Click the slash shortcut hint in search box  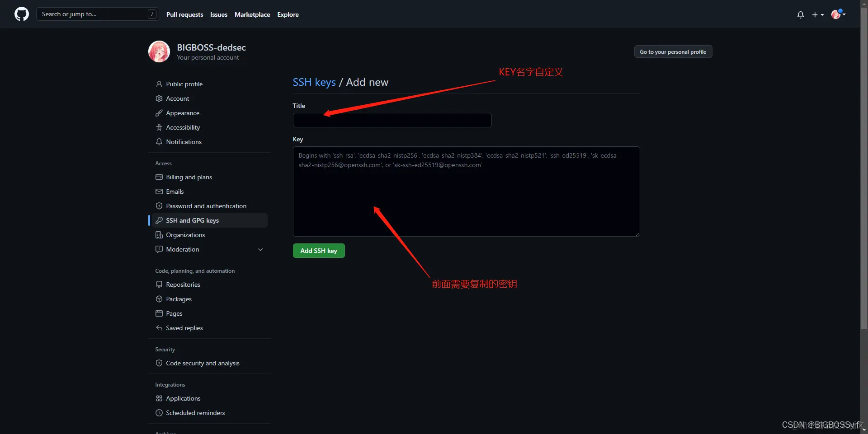click(152, 14)
